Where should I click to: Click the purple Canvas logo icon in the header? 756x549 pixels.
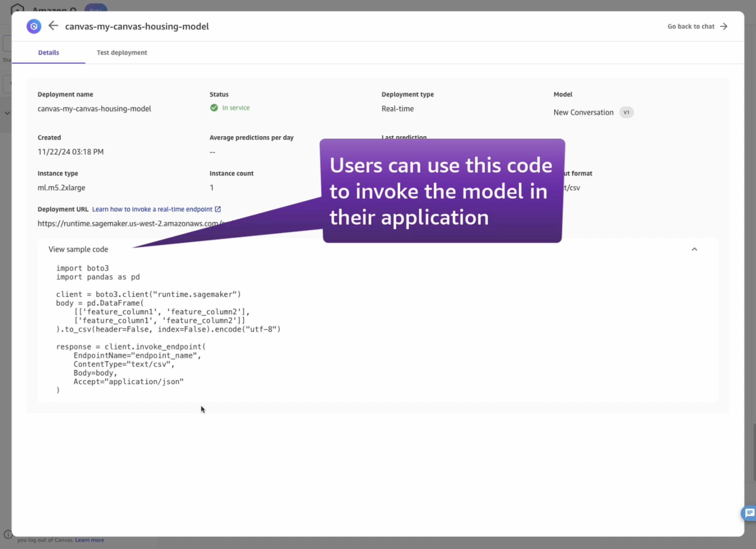pyautogui.click(x=34, y=26)
